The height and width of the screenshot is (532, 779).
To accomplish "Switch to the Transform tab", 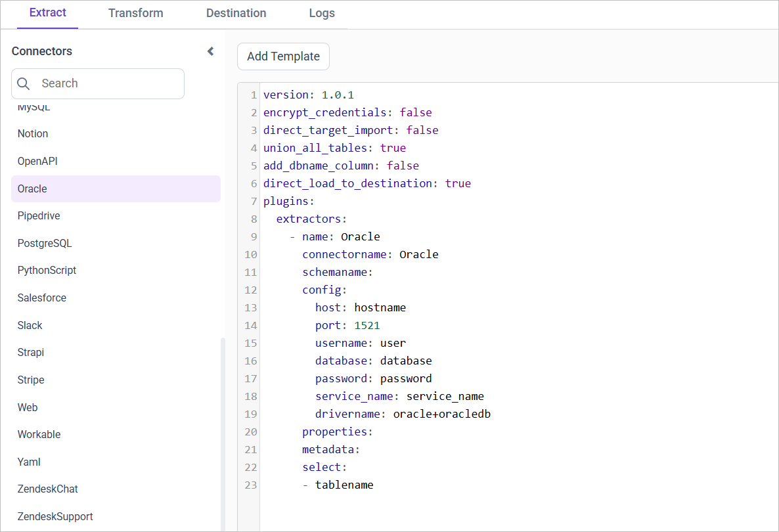I will (x=136, y=12).
